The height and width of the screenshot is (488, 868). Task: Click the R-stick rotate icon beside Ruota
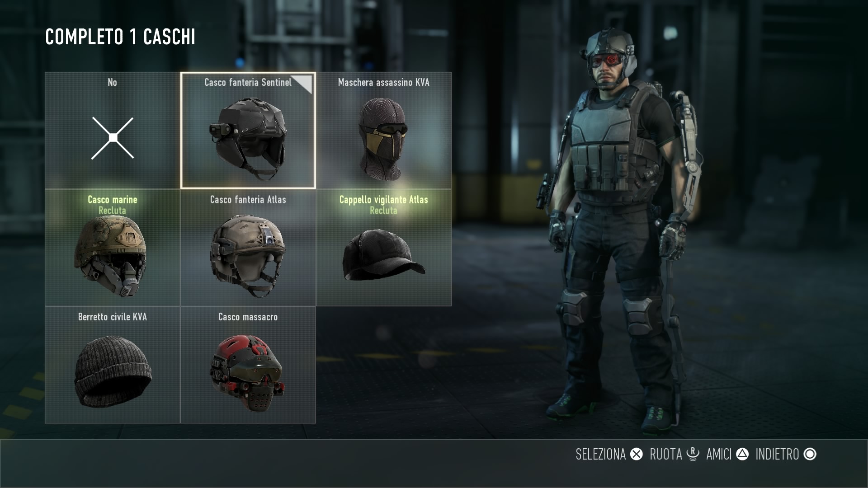pyautogui.click(x=693, y=454)
